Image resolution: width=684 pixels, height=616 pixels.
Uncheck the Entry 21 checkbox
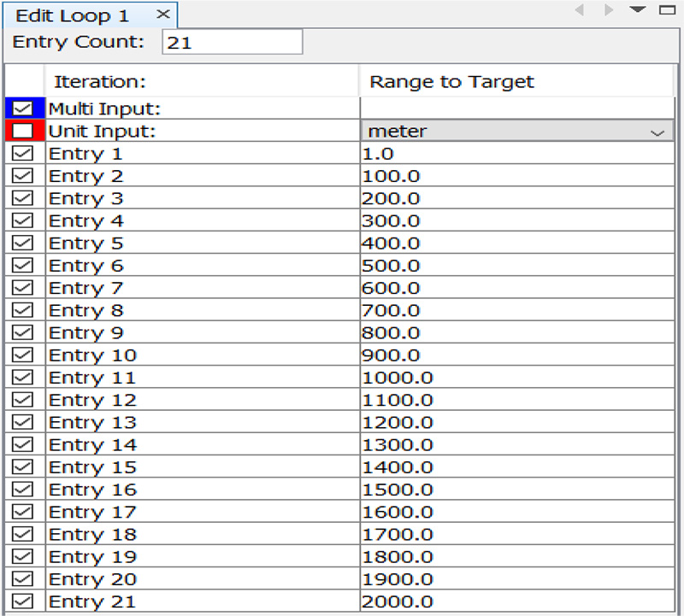pos(23,601)
